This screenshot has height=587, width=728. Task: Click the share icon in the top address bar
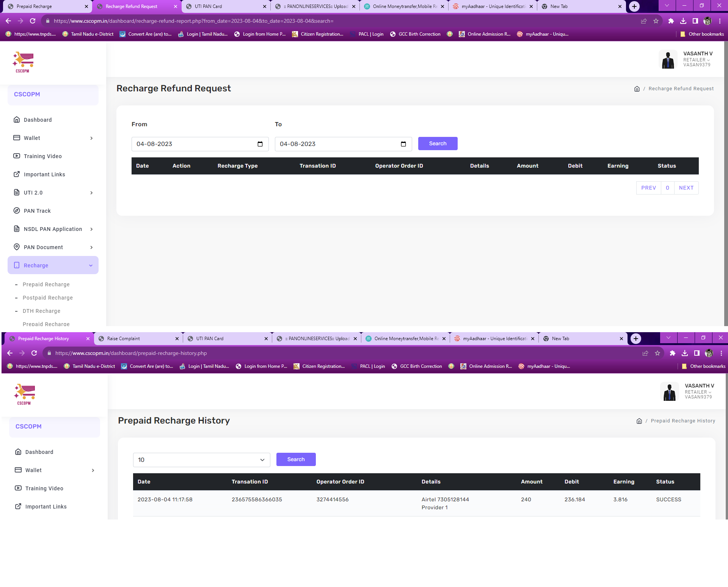click(644, 21)
